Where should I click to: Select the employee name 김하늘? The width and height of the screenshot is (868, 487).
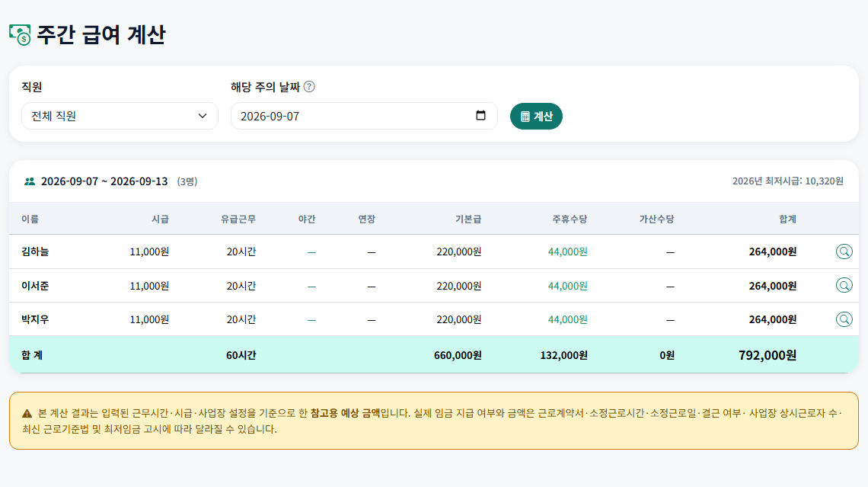35,252
